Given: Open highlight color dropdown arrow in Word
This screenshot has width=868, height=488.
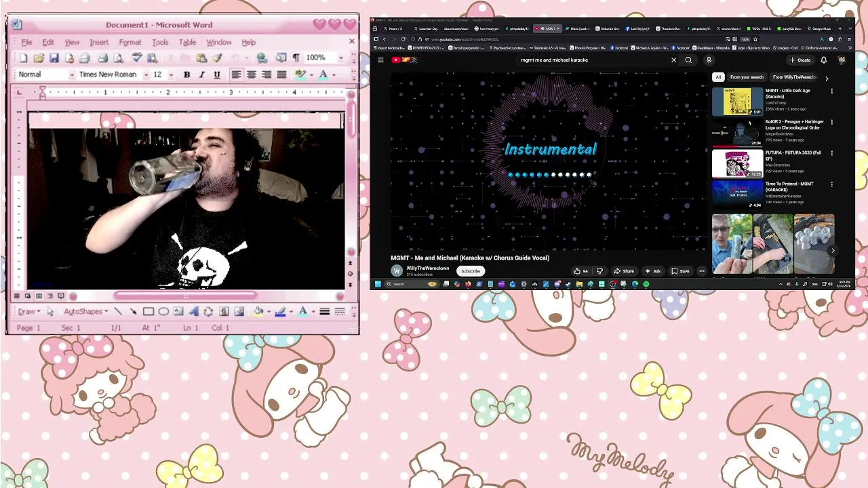Looking at the screenshot, I should click(x=311, y=75).
